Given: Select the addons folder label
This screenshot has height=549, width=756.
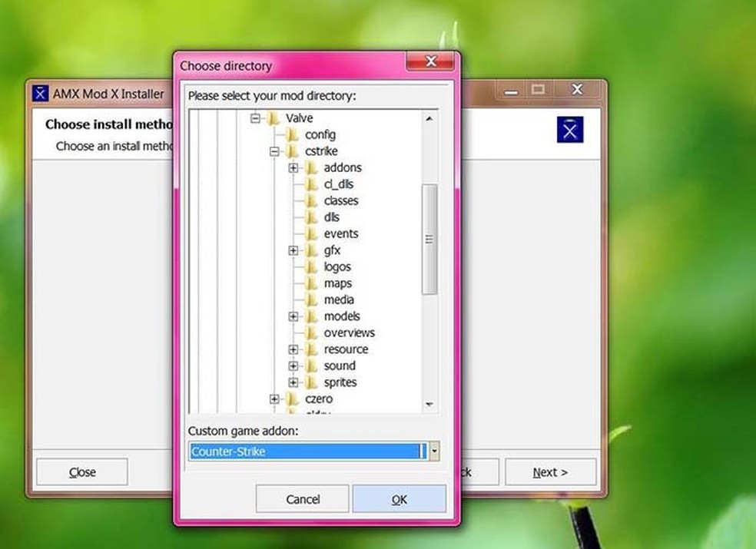Looking at the screenshot, I should 343,167.
